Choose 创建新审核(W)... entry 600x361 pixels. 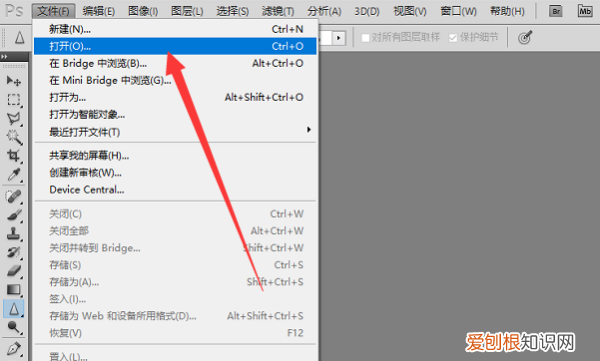pos(175,173)
